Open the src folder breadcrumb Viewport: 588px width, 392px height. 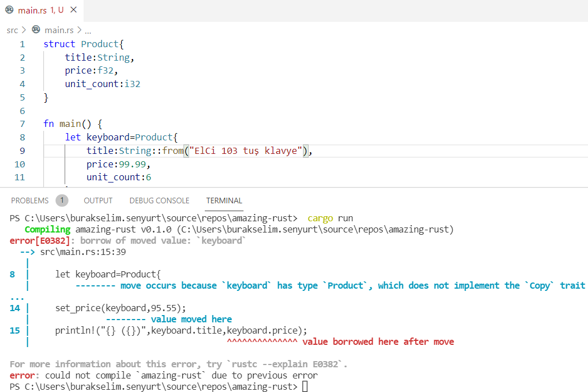click(12, 30)
